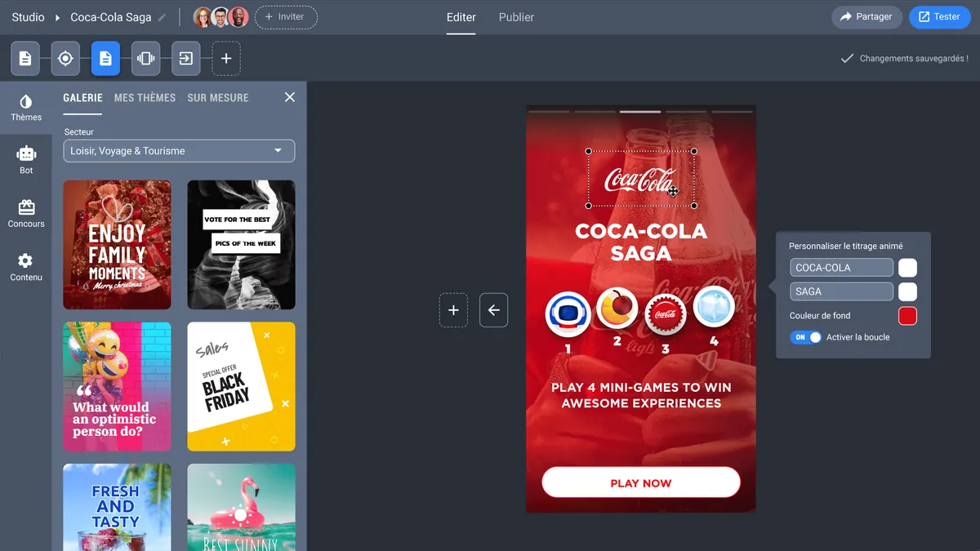Open the vibrating phone step icon
This screenshot has width=980, height=551.
(x=146, y=58)
